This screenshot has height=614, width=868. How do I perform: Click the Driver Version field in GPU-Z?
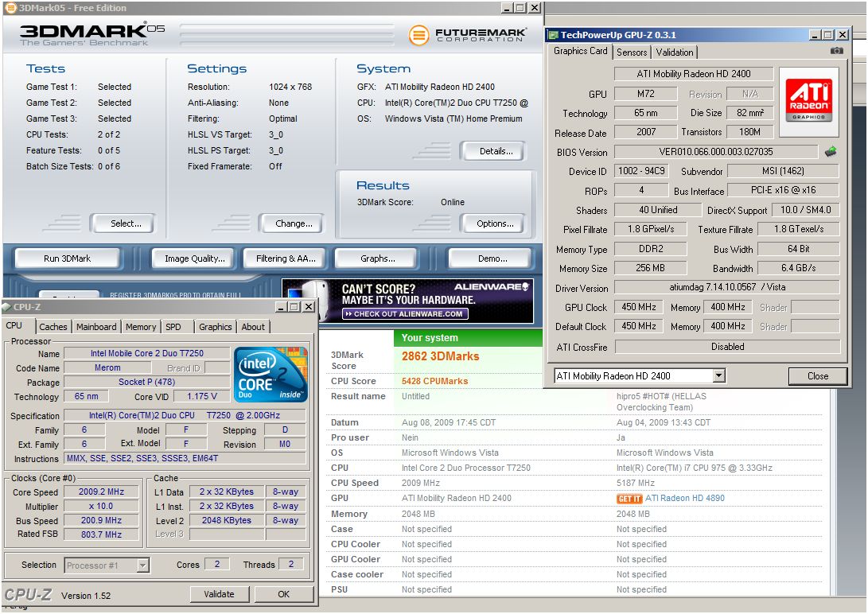point(727,287)
